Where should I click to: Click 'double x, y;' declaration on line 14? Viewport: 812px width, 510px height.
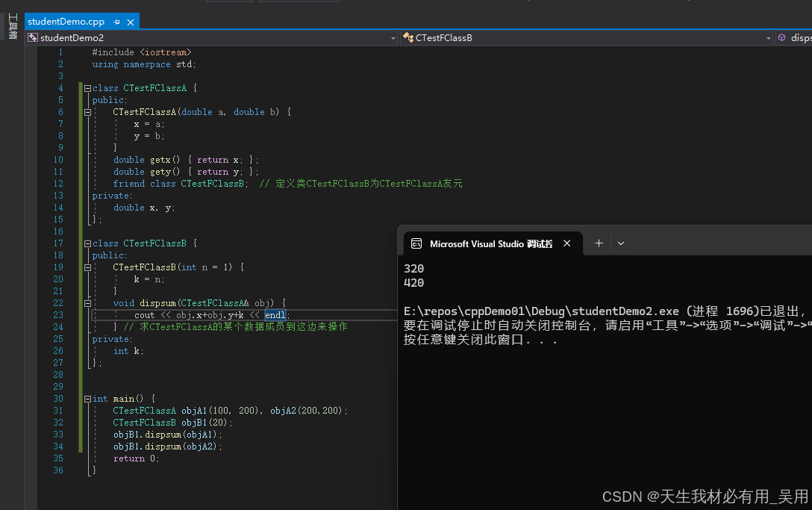tap(144, 208)
